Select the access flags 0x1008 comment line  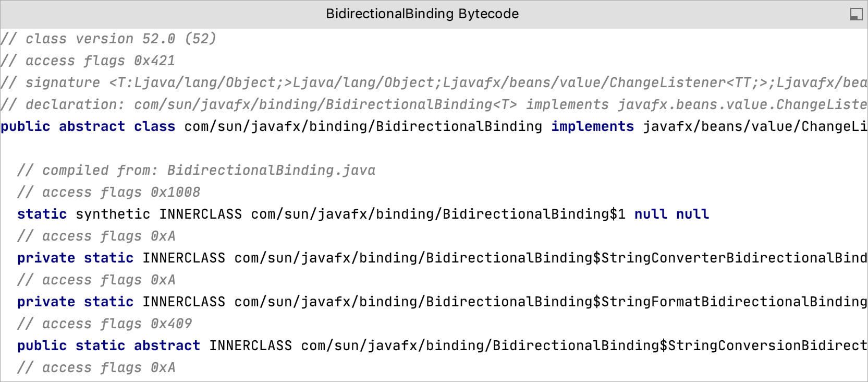[108, 192]
